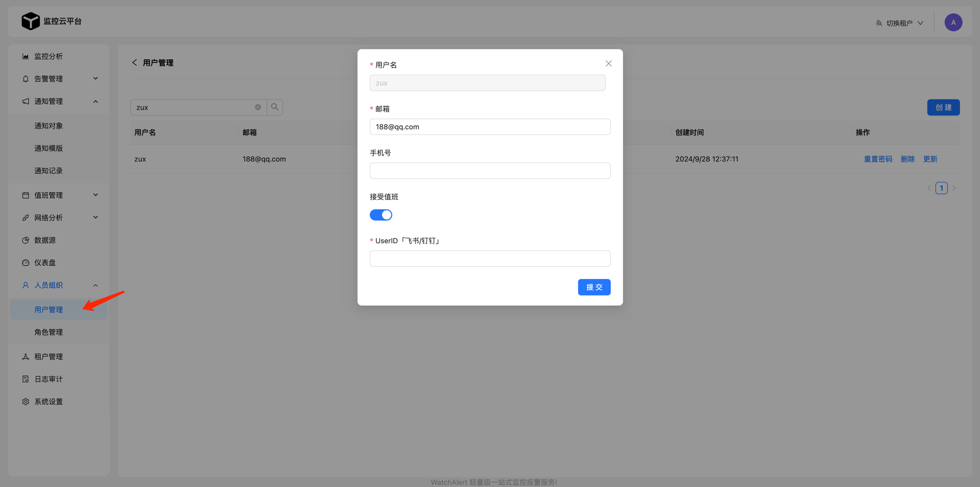Go to next page arrow
Image resolution: width=980 pixels, height=487 pixels.
pos(953,188)
